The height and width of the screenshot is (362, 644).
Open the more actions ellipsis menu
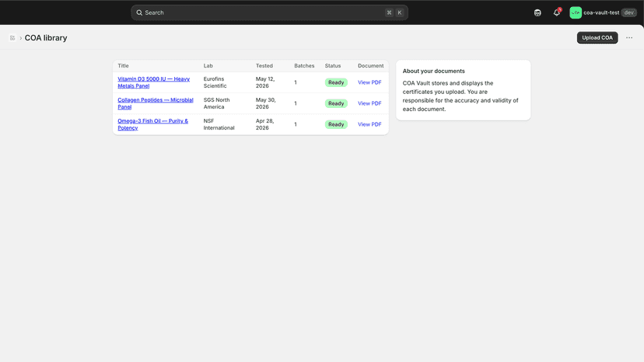click(x=629, y=38)
